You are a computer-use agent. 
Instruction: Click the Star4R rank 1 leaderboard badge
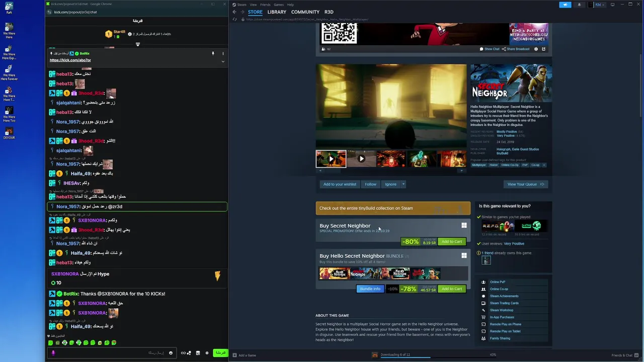pos(108,34)
